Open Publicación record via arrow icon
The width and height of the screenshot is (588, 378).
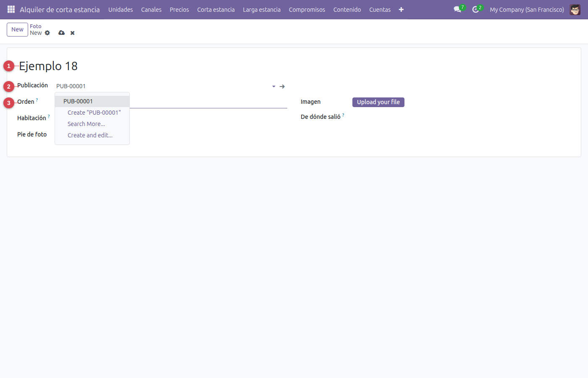(x=282, y=87)
